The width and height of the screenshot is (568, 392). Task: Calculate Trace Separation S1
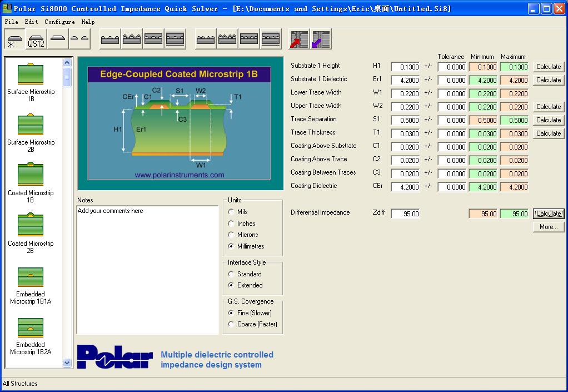click(x=549, y=120)
